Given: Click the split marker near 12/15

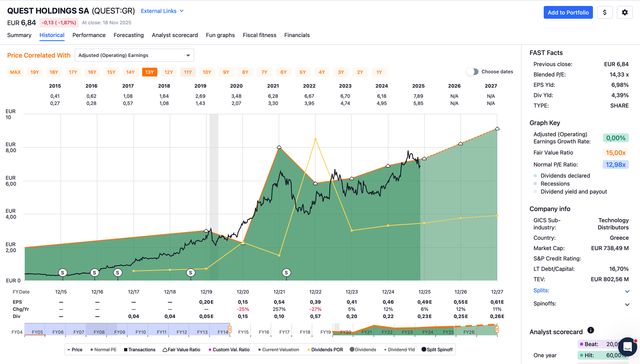Looking at the screenshot, I should coord(62,273).
